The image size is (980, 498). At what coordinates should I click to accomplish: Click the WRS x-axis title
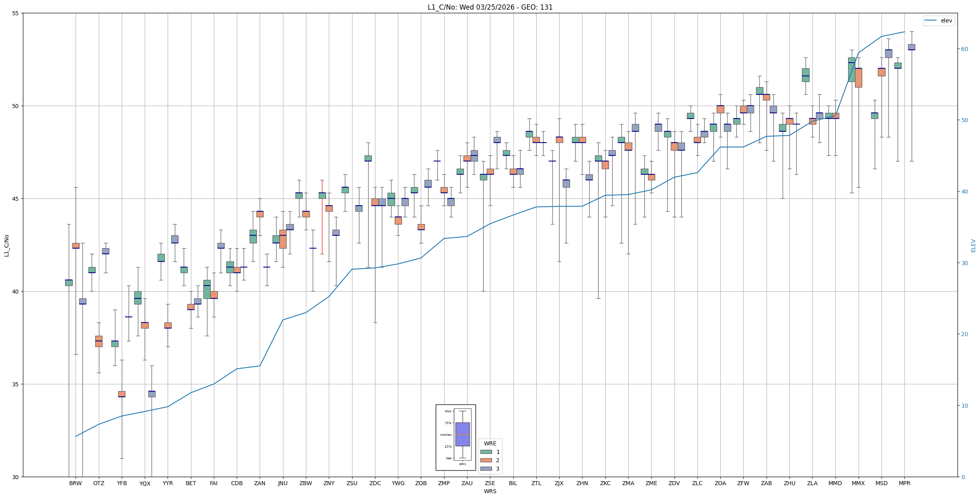[x=490, y=492]
